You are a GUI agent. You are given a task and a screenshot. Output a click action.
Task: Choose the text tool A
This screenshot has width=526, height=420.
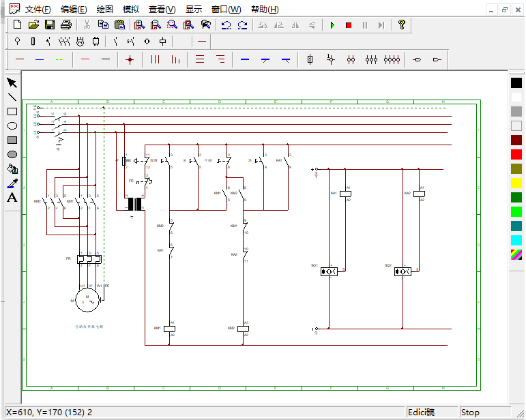pyautogui.click(x=12, y=198)
